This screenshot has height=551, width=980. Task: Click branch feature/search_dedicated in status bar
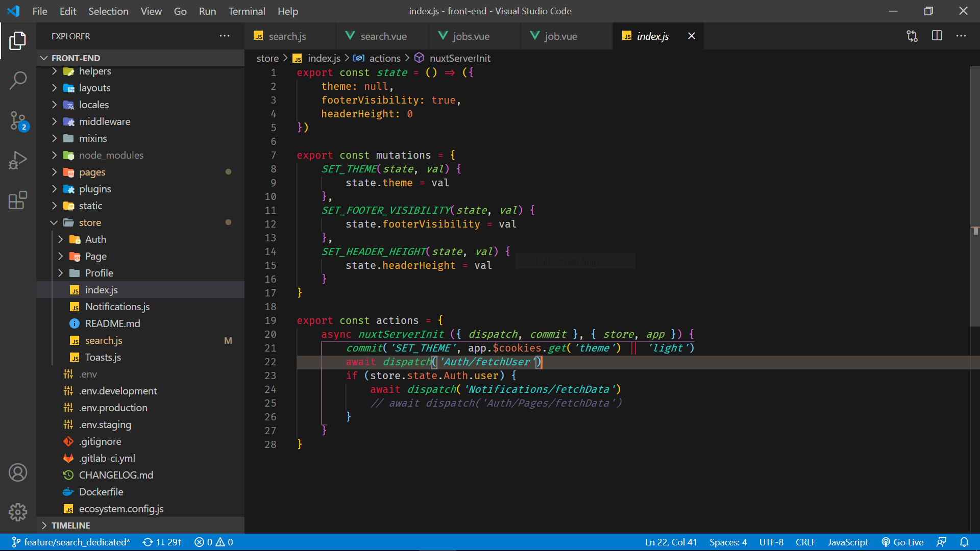click(x=71, y=542)
